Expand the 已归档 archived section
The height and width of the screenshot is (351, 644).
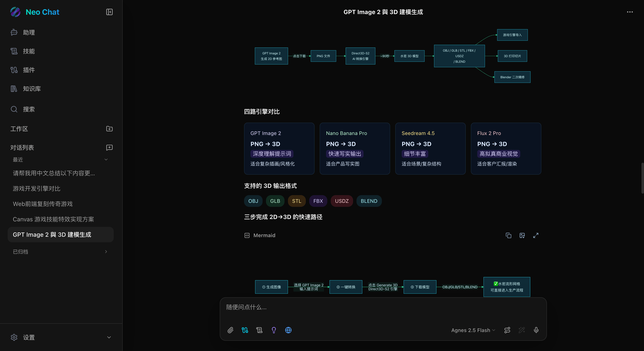click(106, 252)
